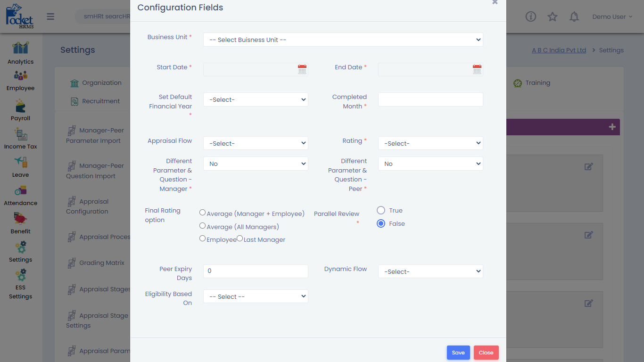Open the Appraisal Flow dropdown

click(x=256, y=143)
